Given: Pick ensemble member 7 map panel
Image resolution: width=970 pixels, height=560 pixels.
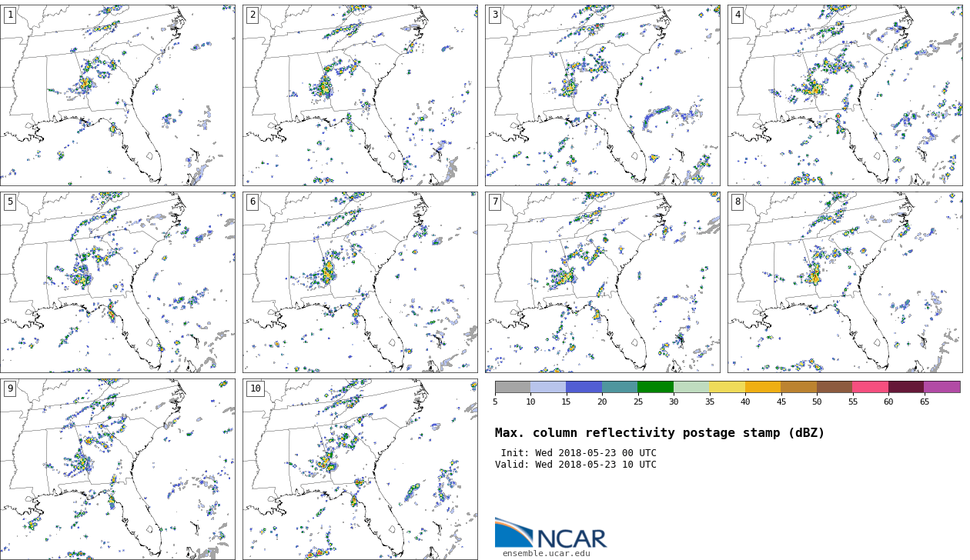Looking at the screenshot, I should pos(602,282).
